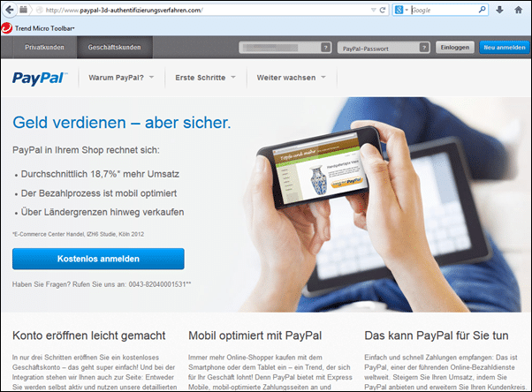Click help icon in email field
Image resolution: width=532 pixels, height=392 pixels.
pos(325,48)
